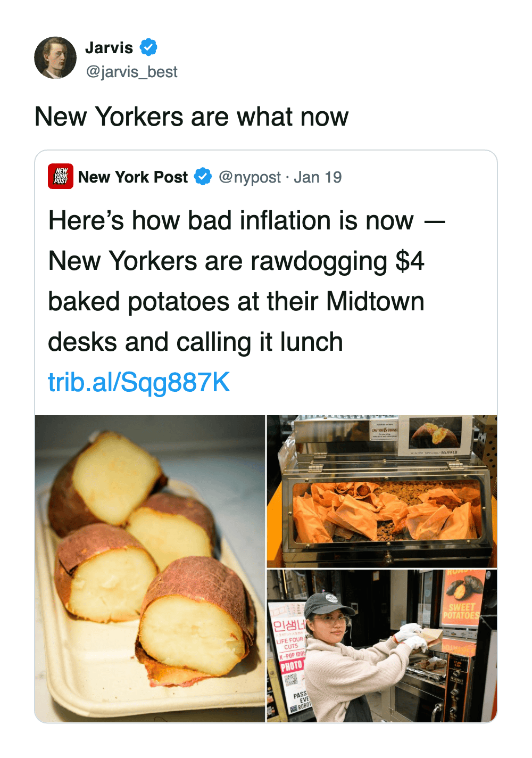
Task: Click the Jan 19 timestamp
Action: click(x=318, y=177)
